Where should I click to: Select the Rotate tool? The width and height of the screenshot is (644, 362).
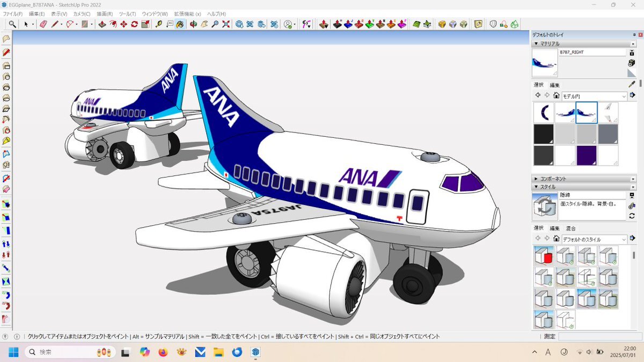coord(134,24)
